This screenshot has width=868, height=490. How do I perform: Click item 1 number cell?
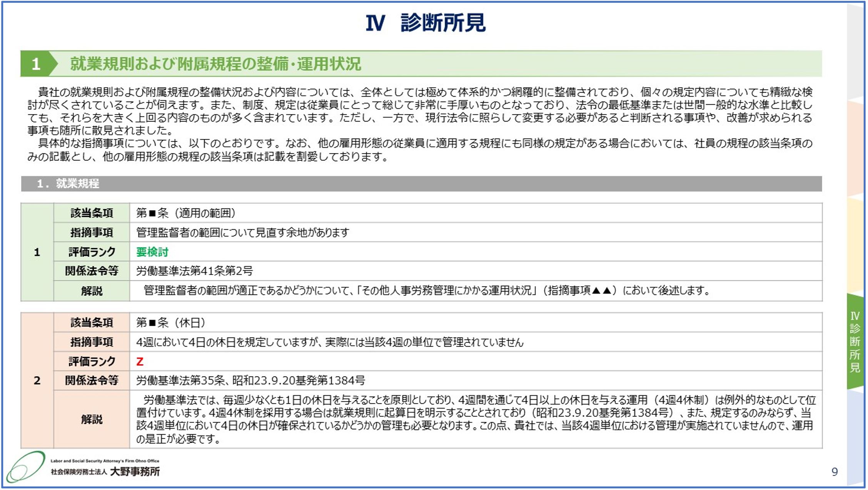coord(37,252)
